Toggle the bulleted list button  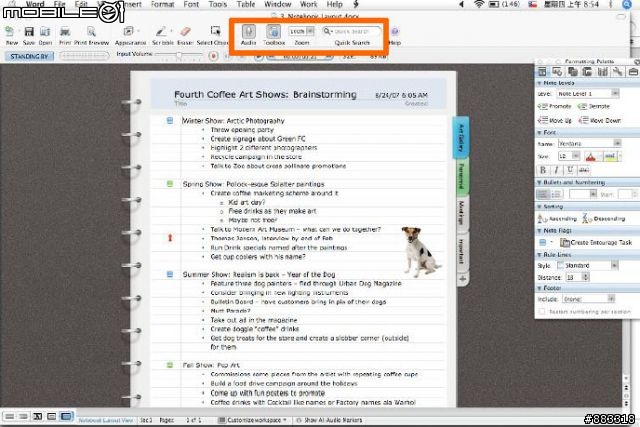tap(543, 194)
